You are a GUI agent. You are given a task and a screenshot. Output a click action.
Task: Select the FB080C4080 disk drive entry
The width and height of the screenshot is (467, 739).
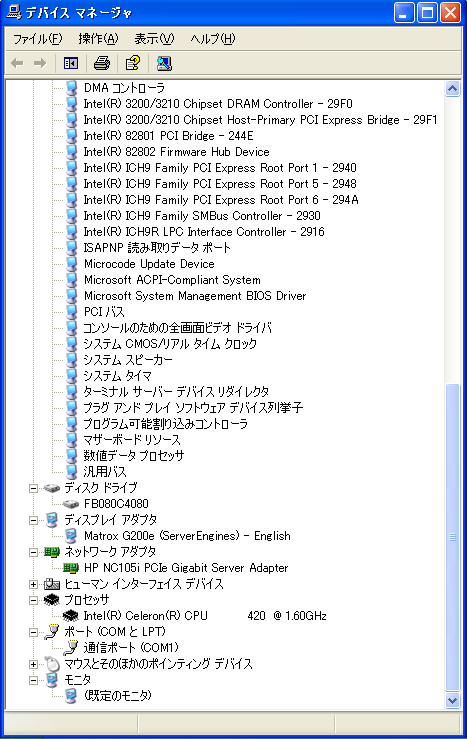tap(116, 504)
